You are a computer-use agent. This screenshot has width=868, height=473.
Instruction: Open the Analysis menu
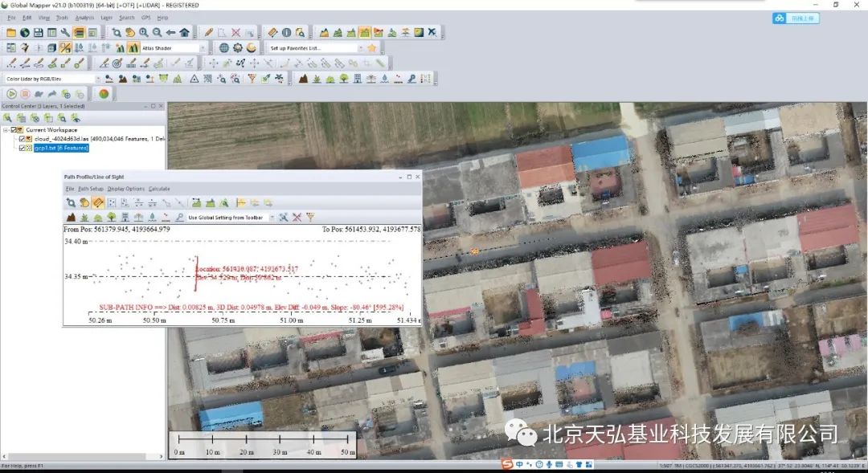pos(84,18)
